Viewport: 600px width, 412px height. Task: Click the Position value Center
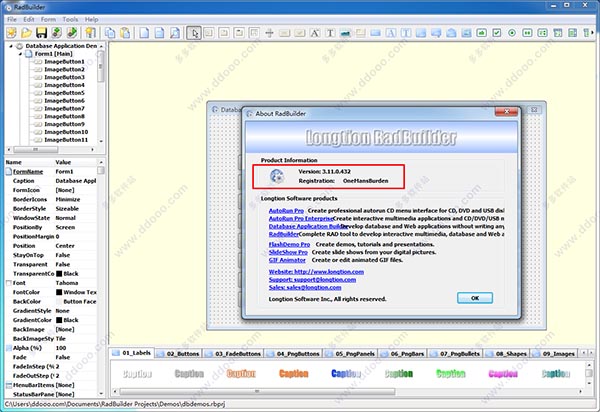coord(65,246)
